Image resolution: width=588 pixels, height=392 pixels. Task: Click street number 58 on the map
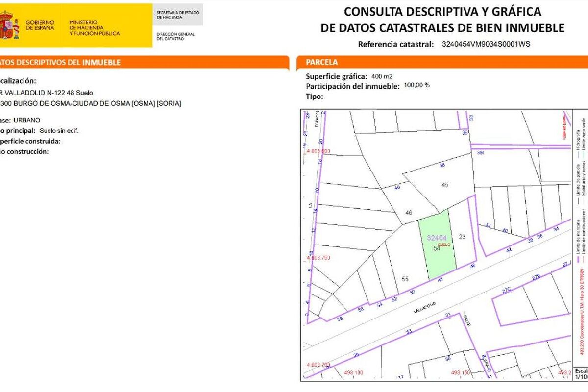(x=341, y=318)
